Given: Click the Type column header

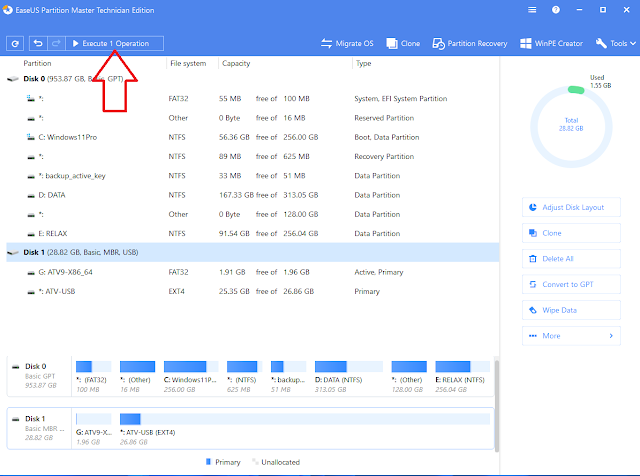Looking at the screenshot, I should click(x=363, y=63).
